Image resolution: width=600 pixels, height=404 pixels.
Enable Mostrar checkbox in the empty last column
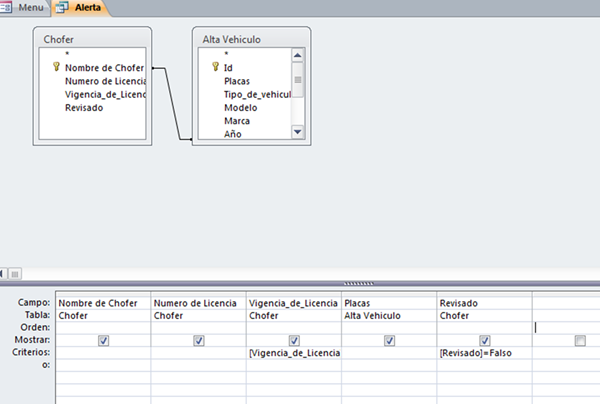point(580,340)
